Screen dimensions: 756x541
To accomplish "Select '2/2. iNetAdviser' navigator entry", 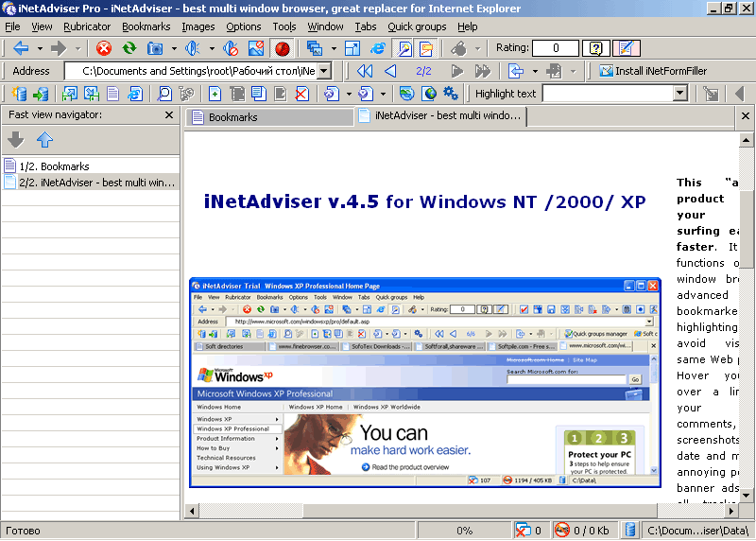I will (x=91, y=183).
